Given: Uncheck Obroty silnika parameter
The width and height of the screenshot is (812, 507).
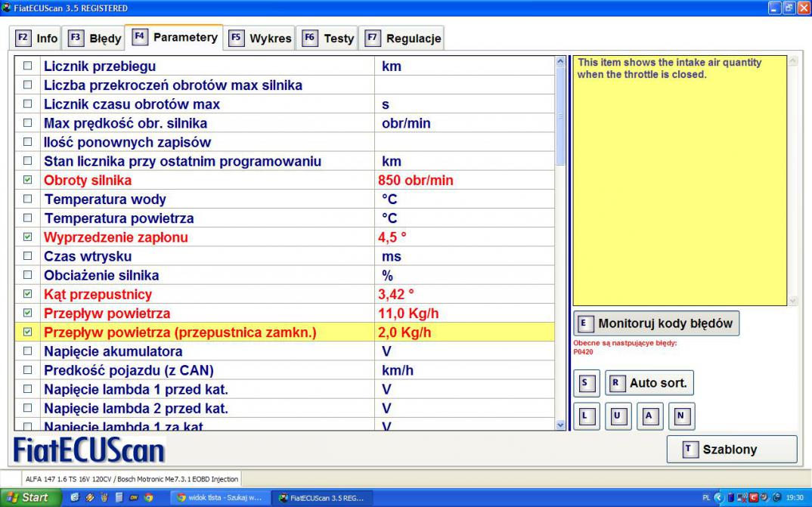Looking at the screenshot, I should tap(27, 180).
